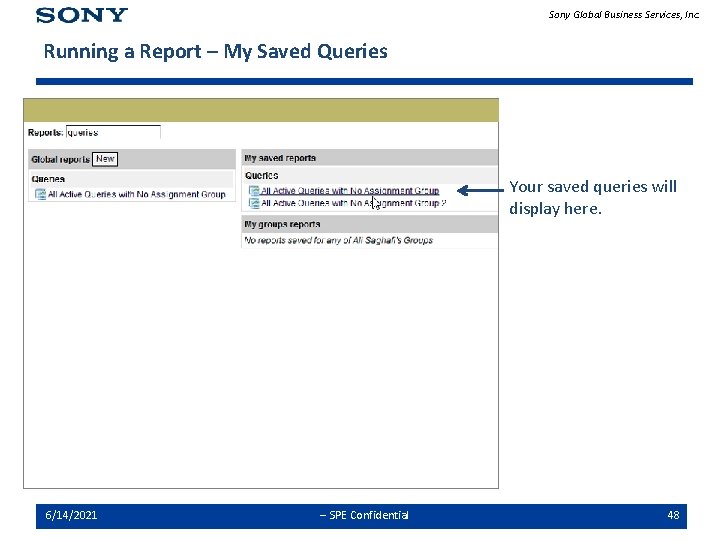
Task: Click the 6/14/2021 date in the footer
Action: [71, 515]
